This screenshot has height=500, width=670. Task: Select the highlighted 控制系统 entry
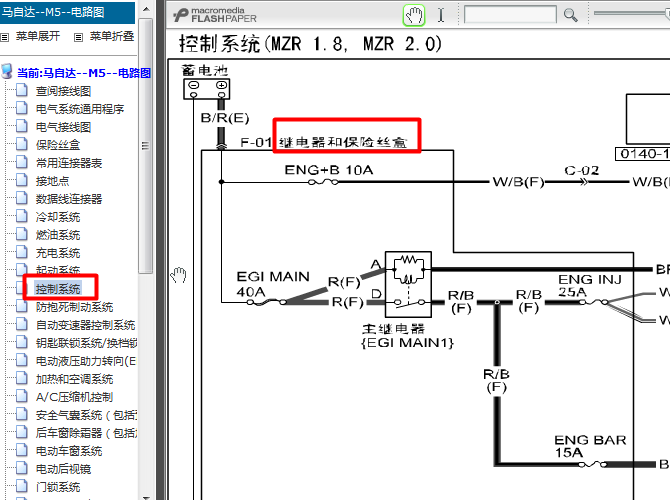tap(58, 289)
